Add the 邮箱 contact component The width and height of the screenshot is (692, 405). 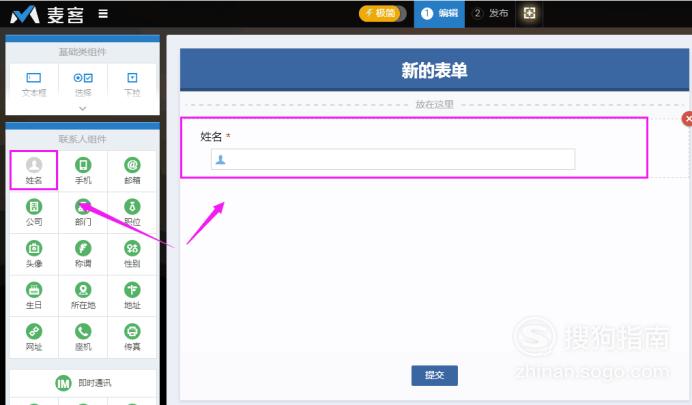[x=132, y=171]
